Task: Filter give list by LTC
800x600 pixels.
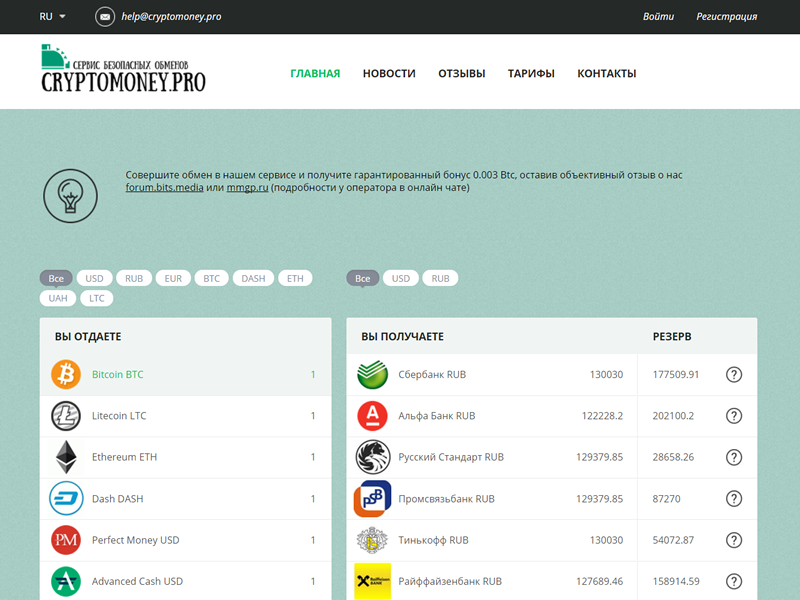Action: (97, 298)
